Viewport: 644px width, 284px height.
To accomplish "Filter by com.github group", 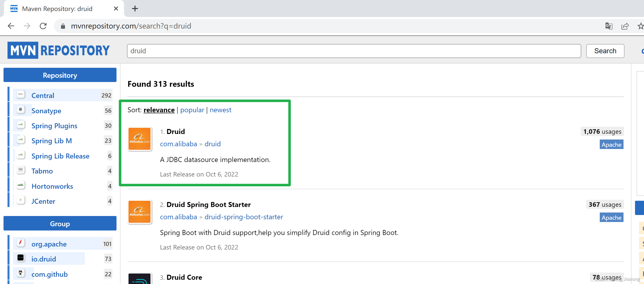I will coord(49,274).
